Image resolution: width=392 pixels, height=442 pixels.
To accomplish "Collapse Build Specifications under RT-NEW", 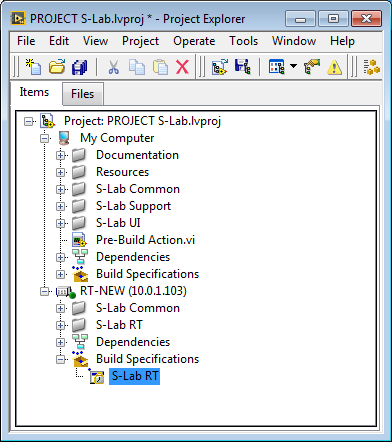I will click(x=61, y=359).
